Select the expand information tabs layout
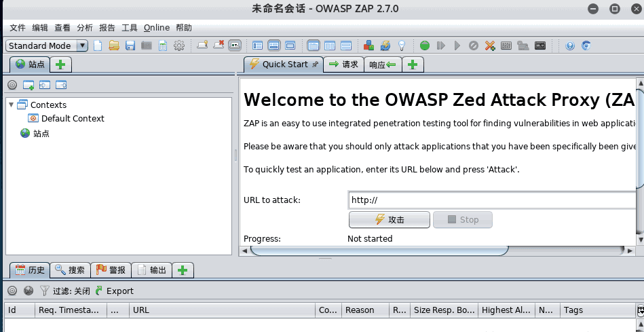This screenshot has width=644, height=332. point(274,45)
